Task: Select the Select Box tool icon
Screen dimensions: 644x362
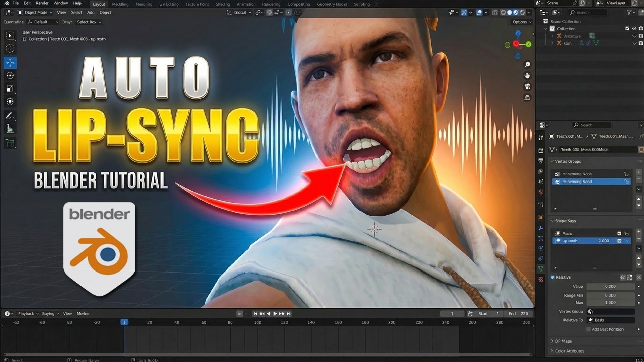Action: tap(10, 36)
